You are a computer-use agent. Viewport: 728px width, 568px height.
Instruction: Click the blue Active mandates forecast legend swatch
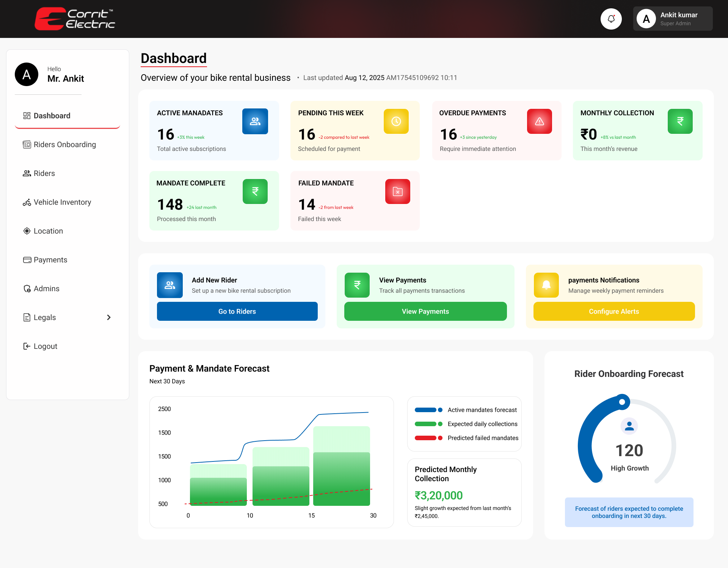point(428,410)
